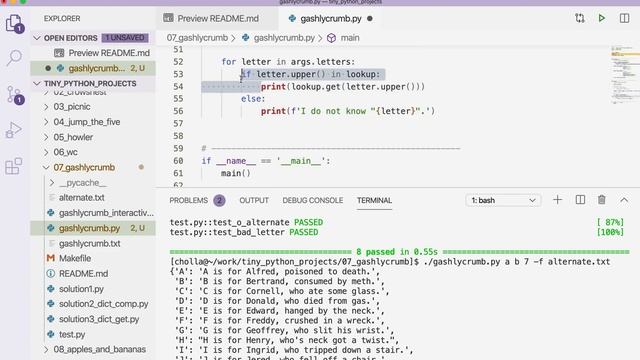Screen dimensions: 640x360
Task: Click the gashlycrumb.py breadcrumb
Action: coord(284,38)
